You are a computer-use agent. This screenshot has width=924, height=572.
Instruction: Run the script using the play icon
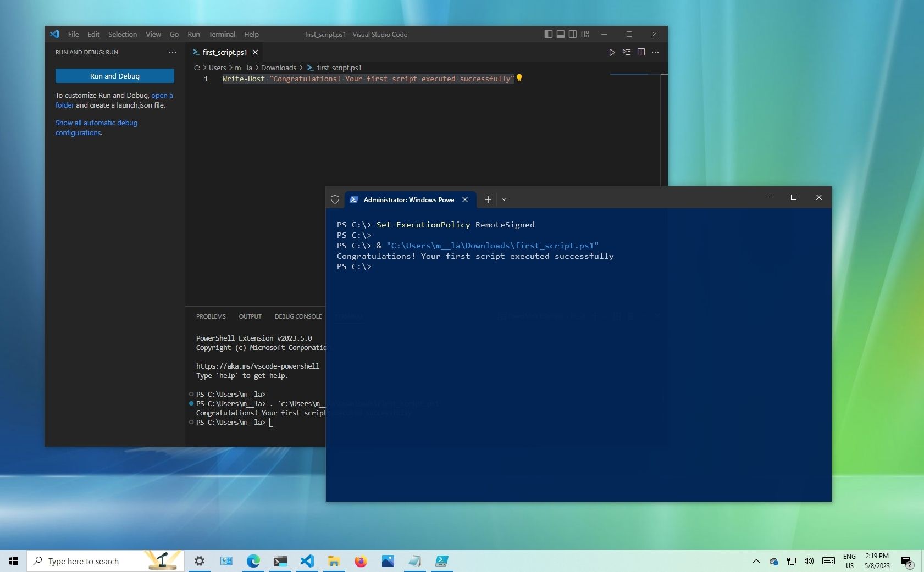(612, 52)
